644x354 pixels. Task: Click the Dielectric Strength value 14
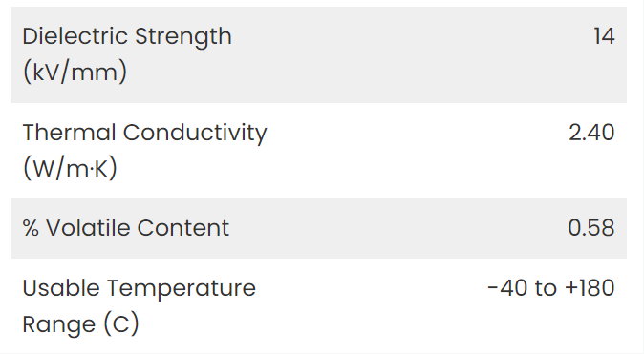coord(604,36)
